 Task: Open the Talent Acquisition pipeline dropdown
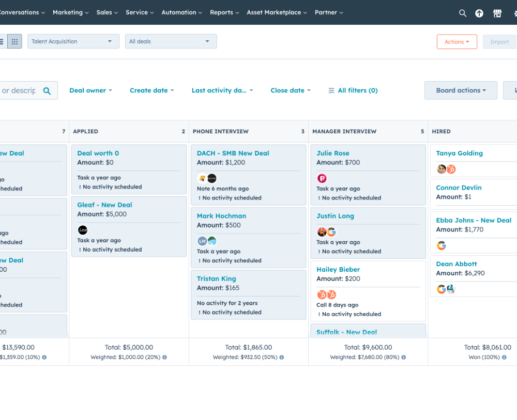point(73,41)
